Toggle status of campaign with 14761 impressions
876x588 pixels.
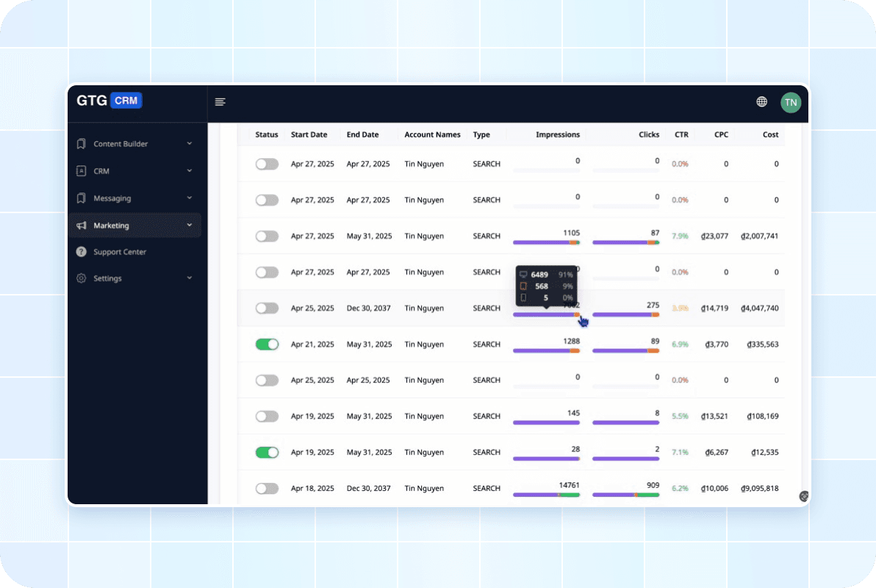click(x=267, y=489)
